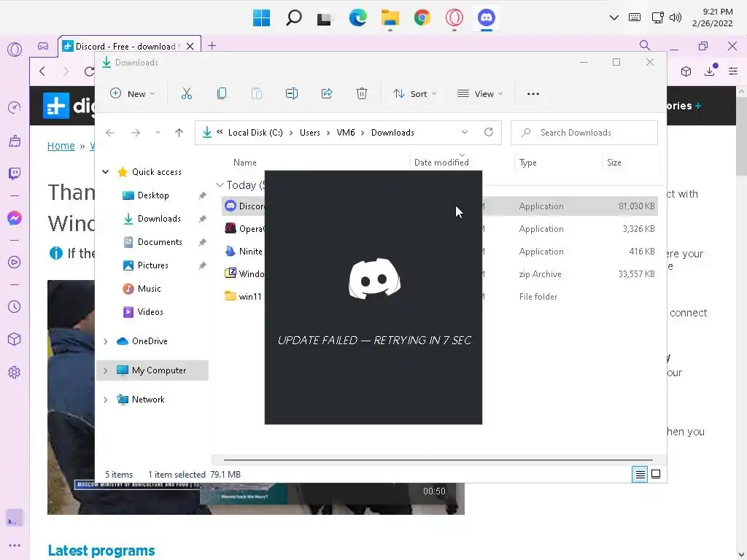Viewport: 747px width, 560px height.
Task: Go forward in Explorer navigation
Action: pos(136,133)
